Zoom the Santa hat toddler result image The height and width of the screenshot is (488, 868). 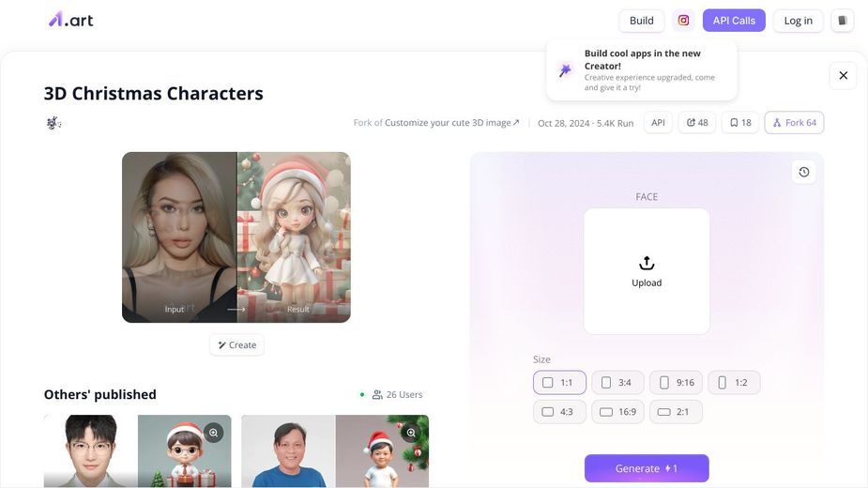click(x=411, y=433)
